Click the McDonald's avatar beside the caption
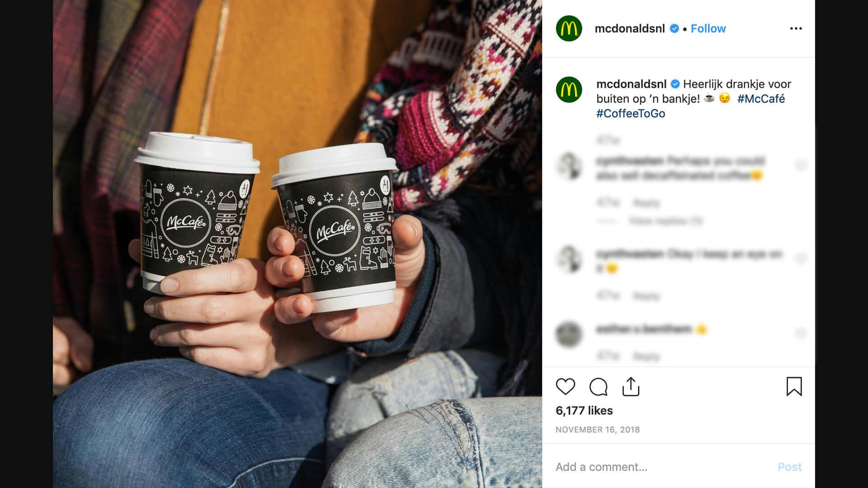Image resolution: width=868 pixels, height=488 pixels. [569, 89]
